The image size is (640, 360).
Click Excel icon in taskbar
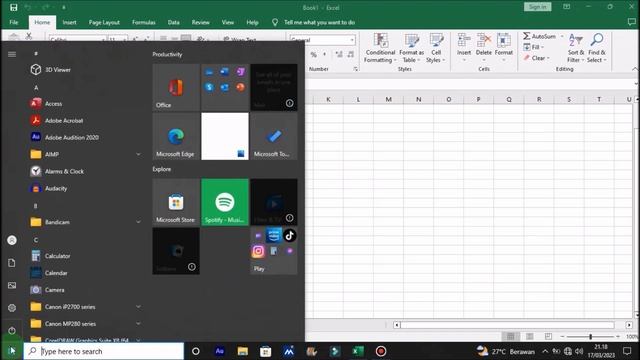coord(358,351)
